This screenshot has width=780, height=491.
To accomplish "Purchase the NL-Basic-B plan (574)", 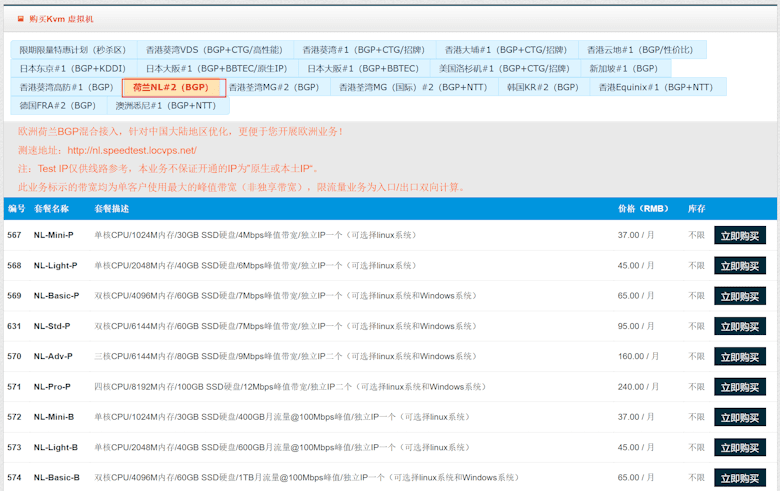I will coord(740,478).
